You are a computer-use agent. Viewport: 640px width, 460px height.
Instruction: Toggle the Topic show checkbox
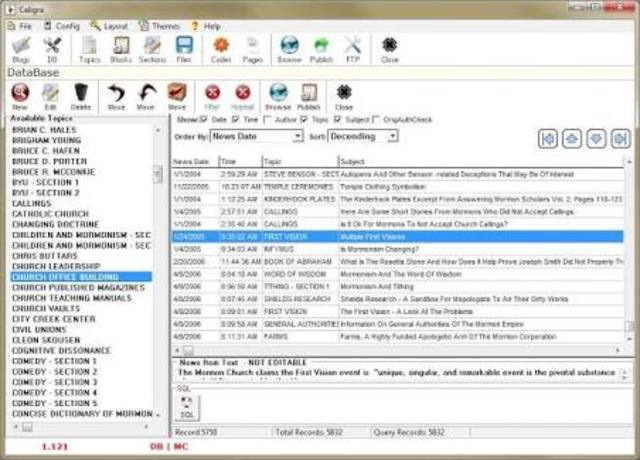pyautogui.click(x=304, y=119)
